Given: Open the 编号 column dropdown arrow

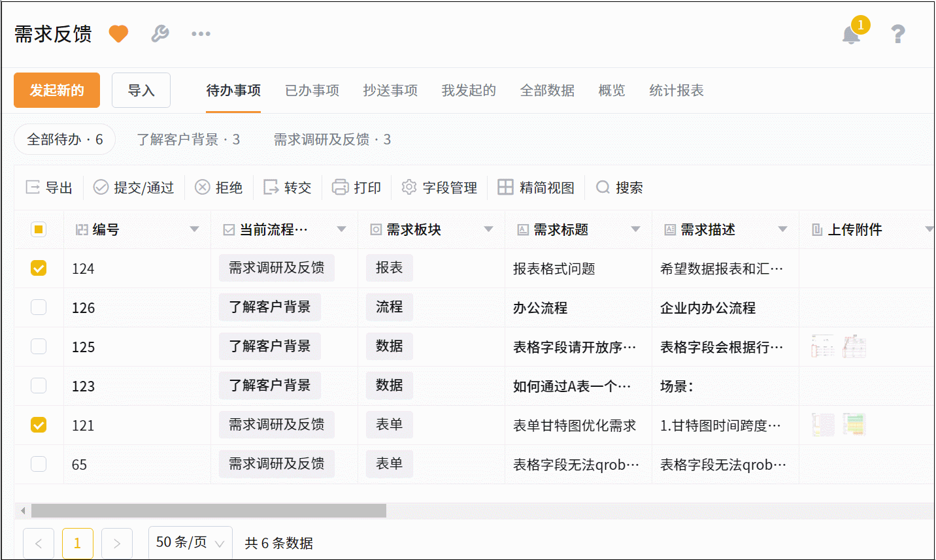Looking at the screenshot, I should point(194,229).
